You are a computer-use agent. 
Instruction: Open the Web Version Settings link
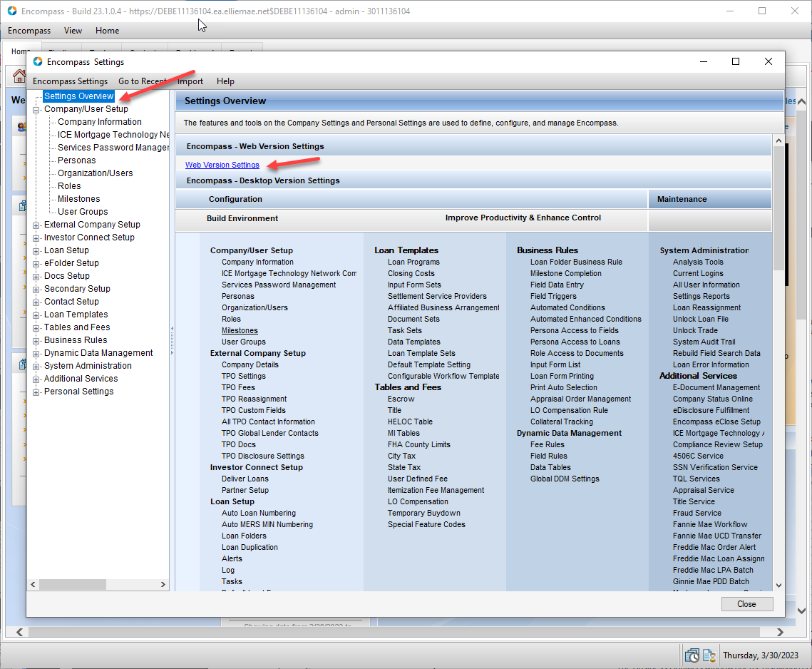[x=222, y=165]
